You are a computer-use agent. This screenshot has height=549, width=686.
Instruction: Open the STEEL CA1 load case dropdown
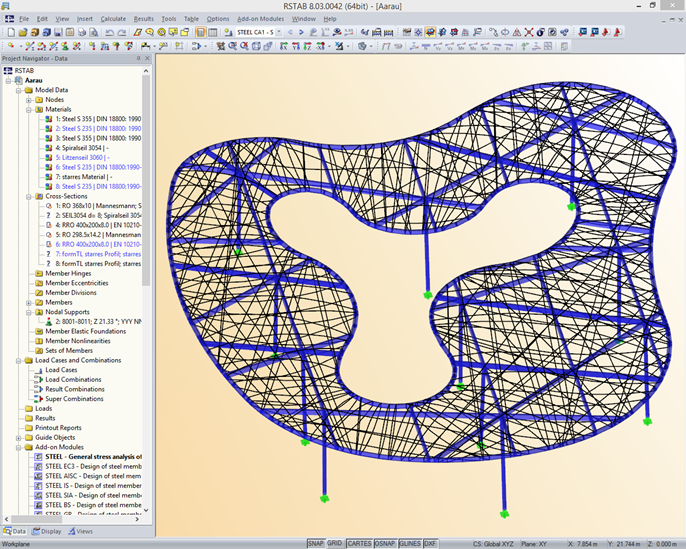[279, 32]
